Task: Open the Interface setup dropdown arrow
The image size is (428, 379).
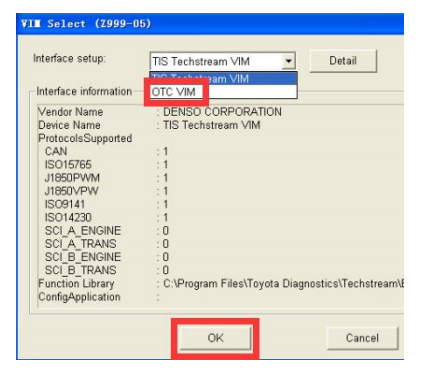Action: [x=289, y=61]
